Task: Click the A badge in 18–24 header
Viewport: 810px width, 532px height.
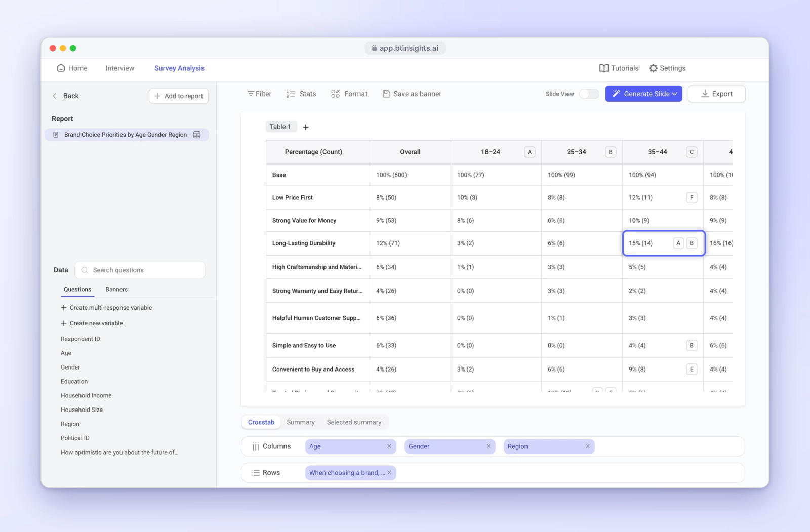Action: [x=530, y=152]
